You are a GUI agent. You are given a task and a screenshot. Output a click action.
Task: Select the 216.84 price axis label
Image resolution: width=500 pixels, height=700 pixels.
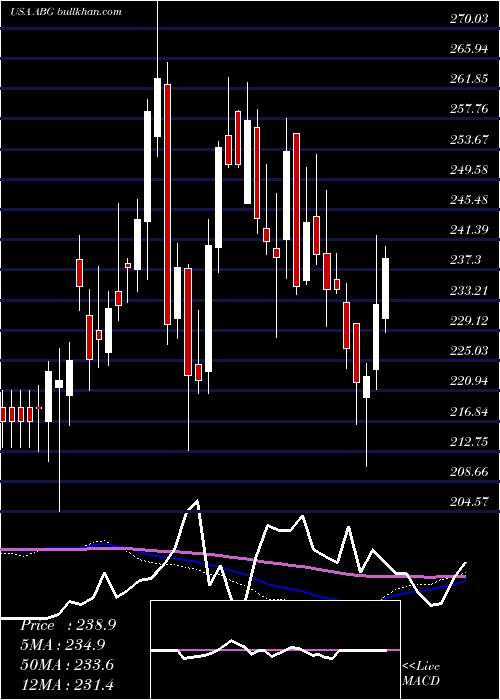pos(468,412)
